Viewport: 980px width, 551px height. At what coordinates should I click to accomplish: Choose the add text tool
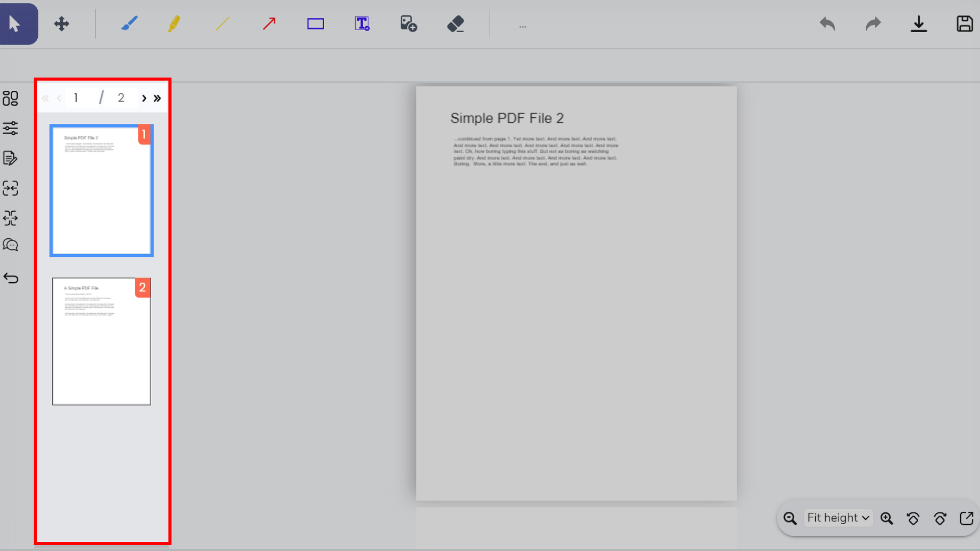(362, 24)
